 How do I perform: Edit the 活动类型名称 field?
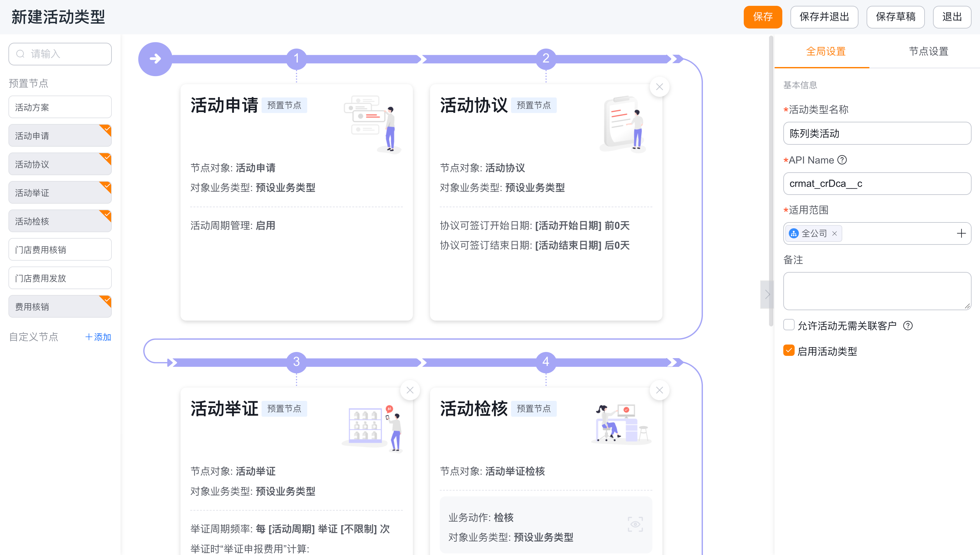877,133
